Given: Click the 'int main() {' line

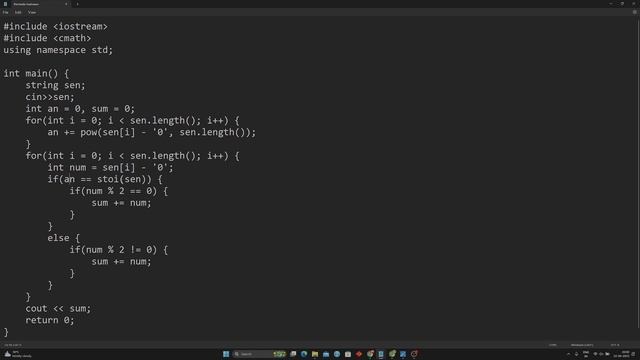Looking at the screenshot, I should (36, 73).
